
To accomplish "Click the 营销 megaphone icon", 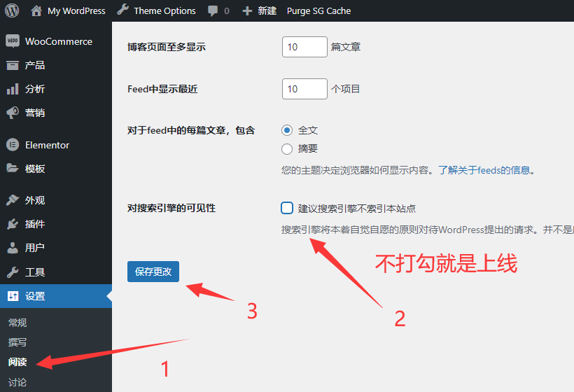I will 13,113.
